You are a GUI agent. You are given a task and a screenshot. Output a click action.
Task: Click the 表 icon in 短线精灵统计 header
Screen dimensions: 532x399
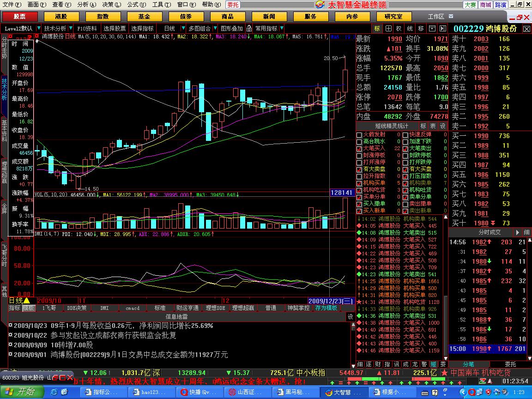pyautogui.click(x=433, y=126)
